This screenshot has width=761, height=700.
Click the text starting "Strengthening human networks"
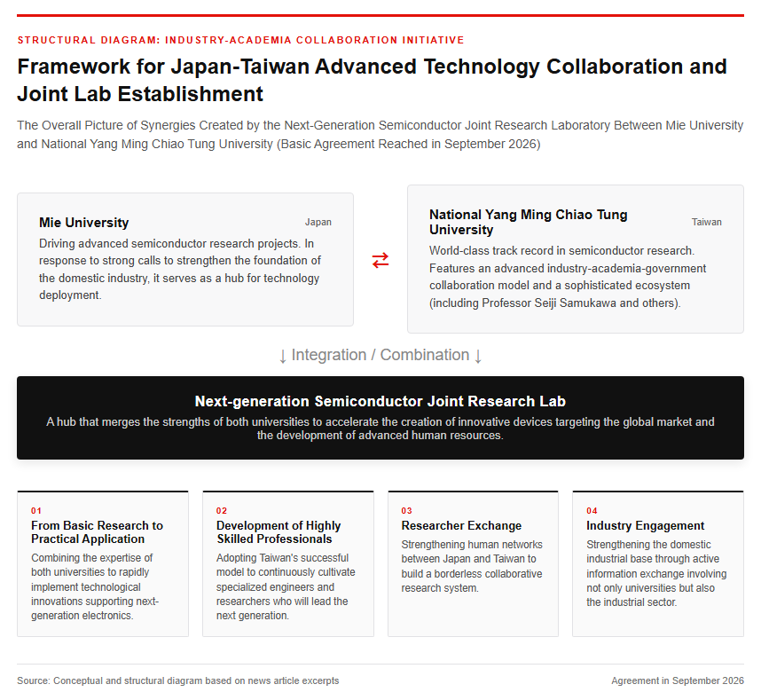[472, 566]
